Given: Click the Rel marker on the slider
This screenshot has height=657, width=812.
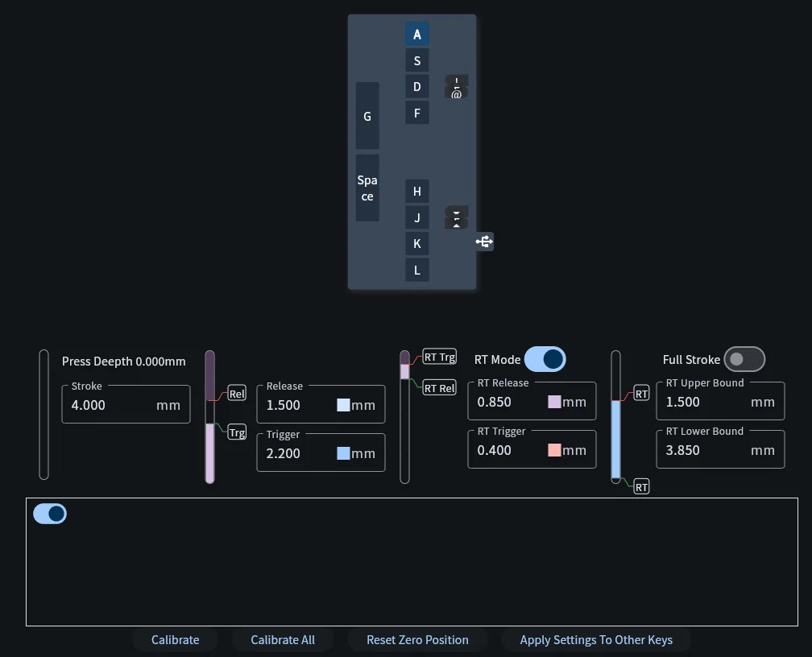Looking at the screenshot, I should [237, 394].
